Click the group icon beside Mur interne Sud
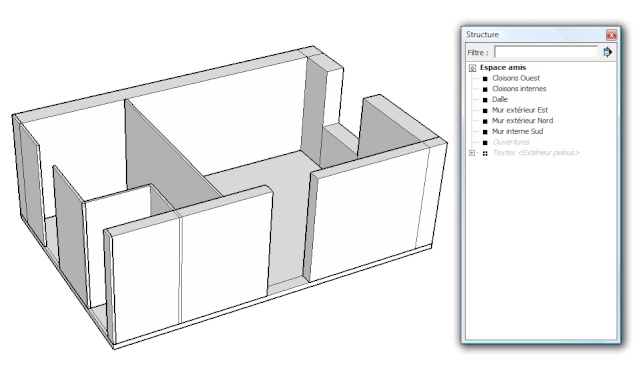Image resolution: width=640 pixels, height=377 pixels. coord(485,131)
